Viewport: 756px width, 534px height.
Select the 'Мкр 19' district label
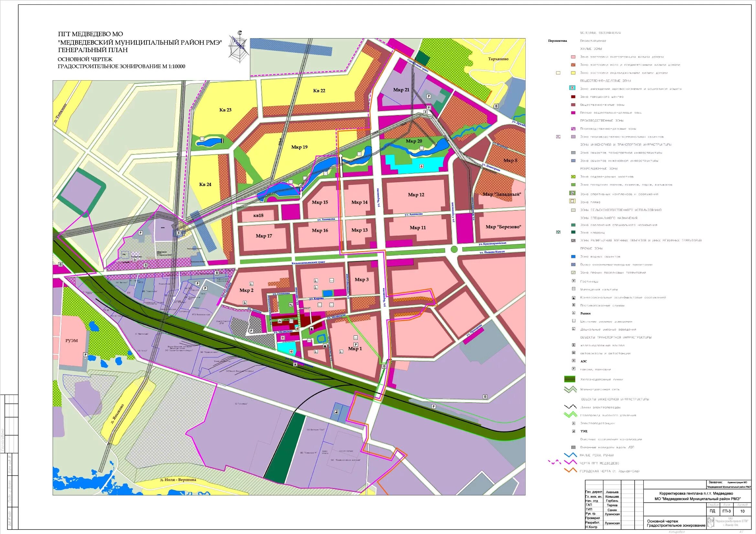299,147
